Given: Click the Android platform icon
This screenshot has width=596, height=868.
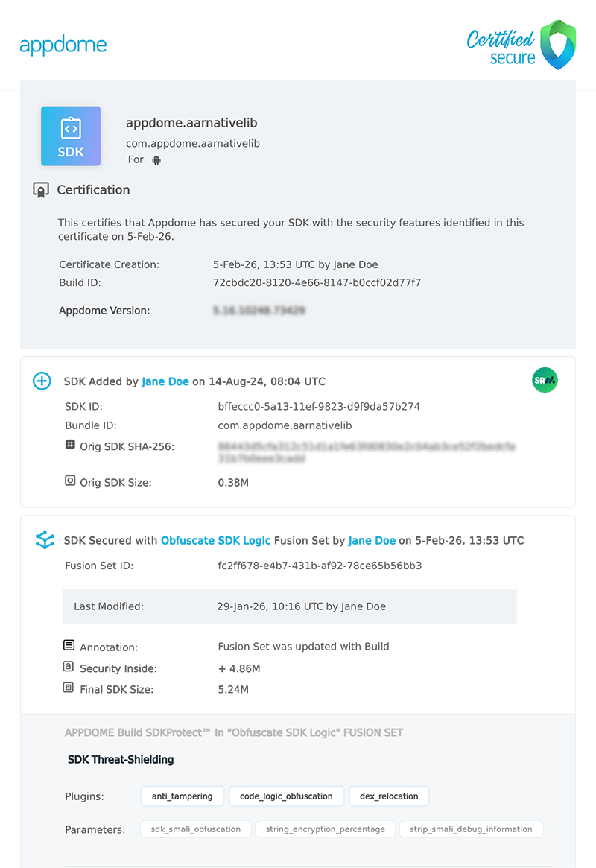Looking at the screenshot, I should click(x=156, y=160).
